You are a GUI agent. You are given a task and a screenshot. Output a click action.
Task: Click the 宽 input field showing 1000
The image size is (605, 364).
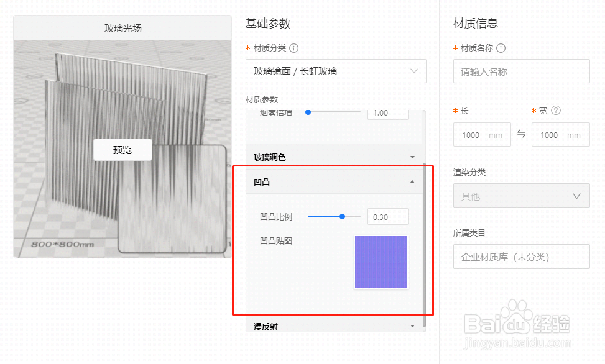tap(561, 135)
